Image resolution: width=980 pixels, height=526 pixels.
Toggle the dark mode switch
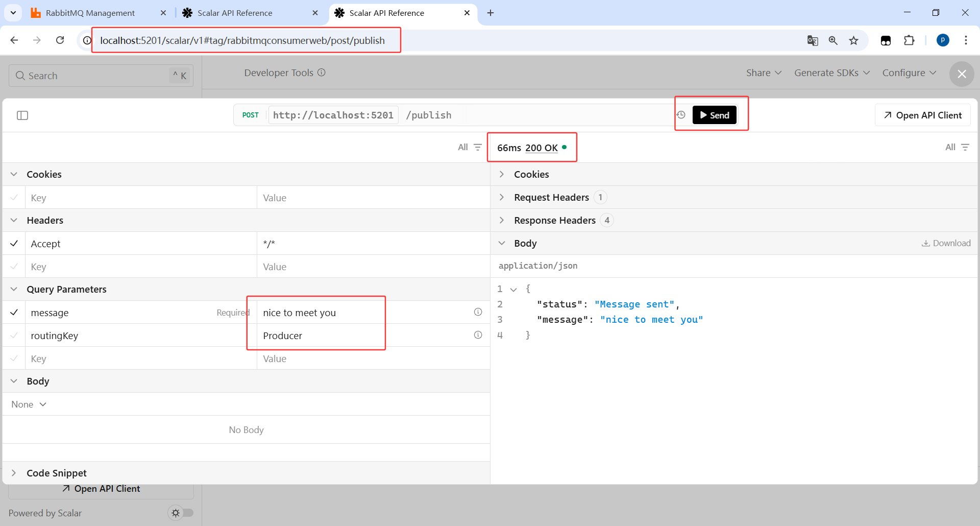[181, 513]
